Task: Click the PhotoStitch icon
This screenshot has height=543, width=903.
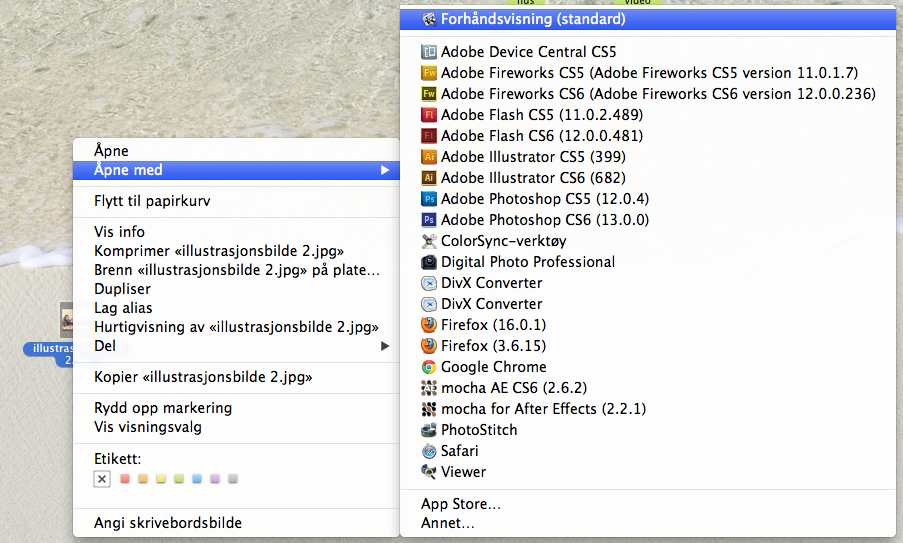Action: point(429,430)
